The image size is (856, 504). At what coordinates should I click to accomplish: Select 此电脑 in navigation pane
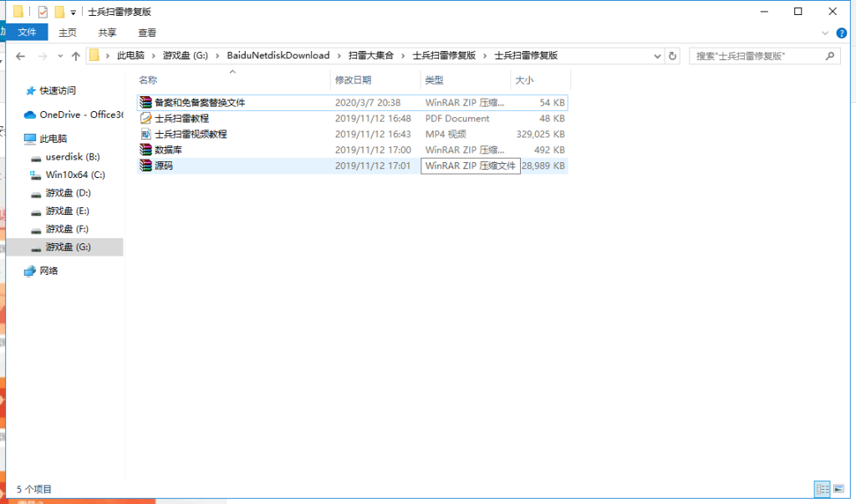coord(53,139)
